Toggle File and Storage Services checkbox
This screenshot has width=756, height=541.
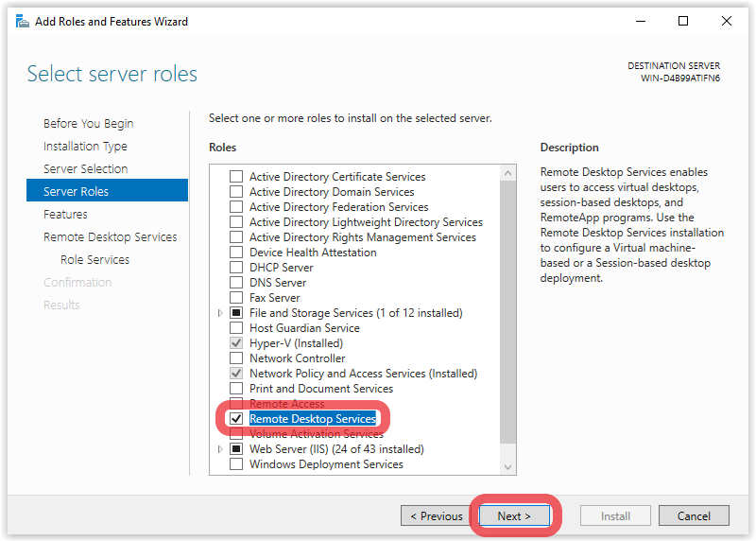pos(236,313)
